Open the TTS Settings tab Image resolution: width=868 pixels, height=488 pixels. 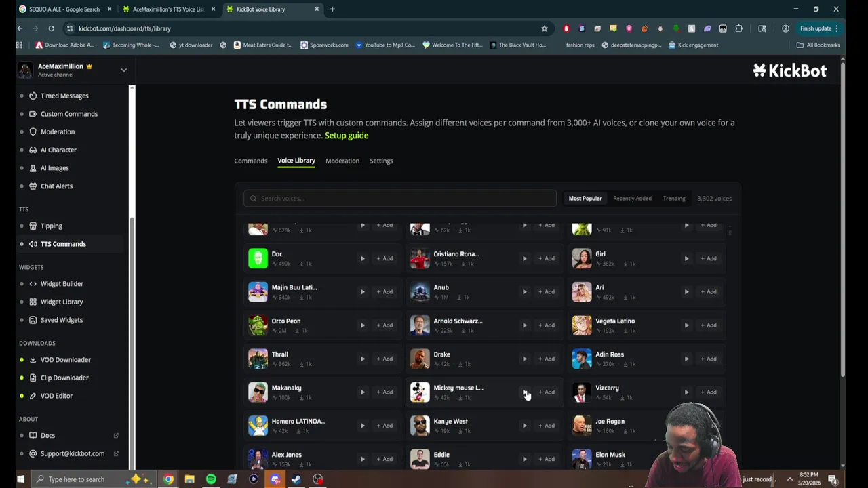[381, 161]
